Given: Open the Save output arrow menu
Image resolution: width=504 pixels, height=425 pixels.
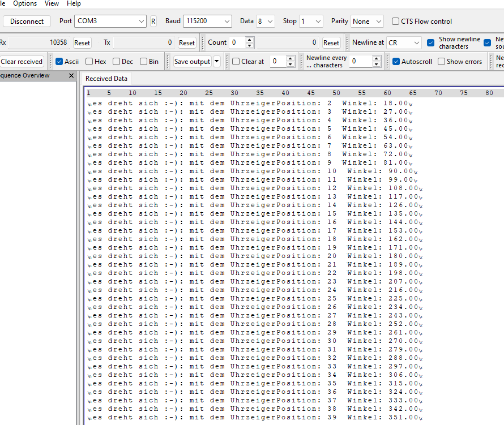Looking at the screenshot, I should 217,62.
